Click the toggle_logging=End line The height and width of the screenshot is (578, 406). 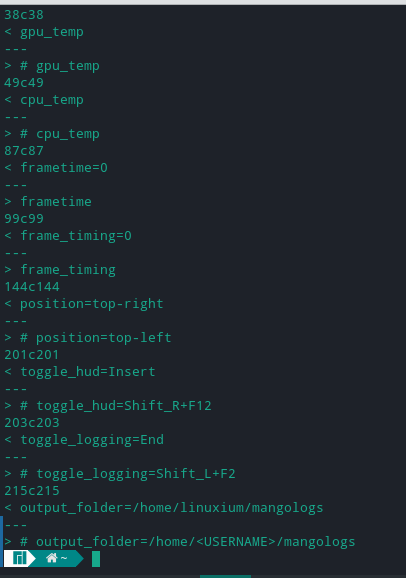[84, 439]
